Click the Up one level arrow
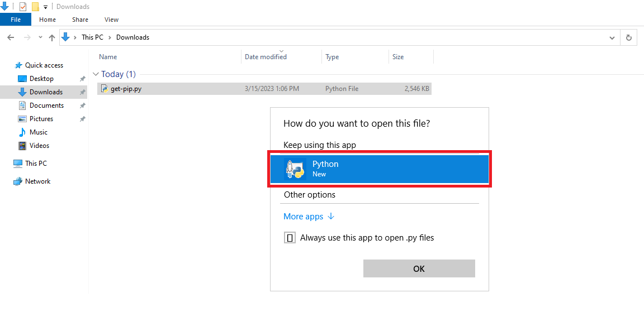Viewport: 644px width, 312px height. tap(52, 37)
